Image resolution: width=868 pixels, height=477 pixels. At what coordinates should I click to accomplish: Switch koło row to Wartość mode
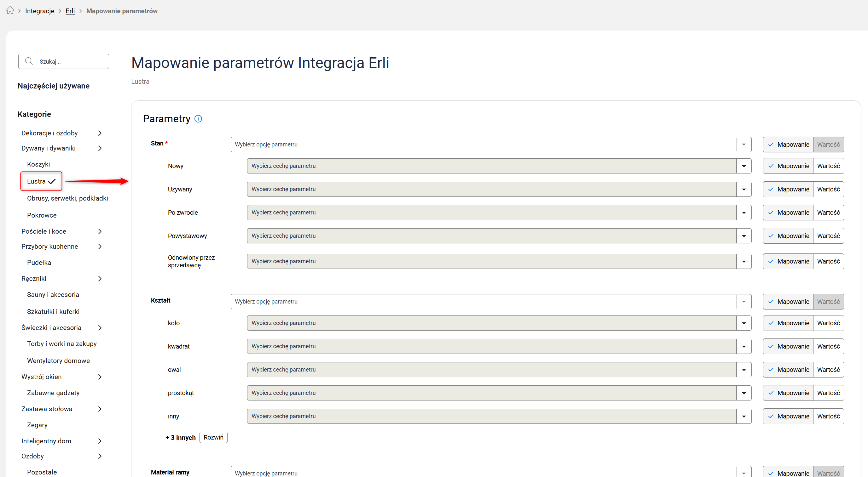(x=828, y=323)
